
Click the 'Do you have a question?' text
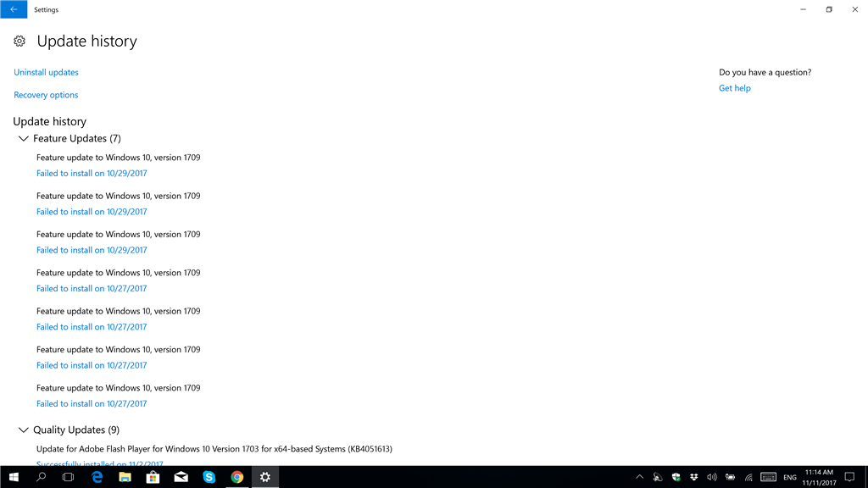tap(765, 73)
